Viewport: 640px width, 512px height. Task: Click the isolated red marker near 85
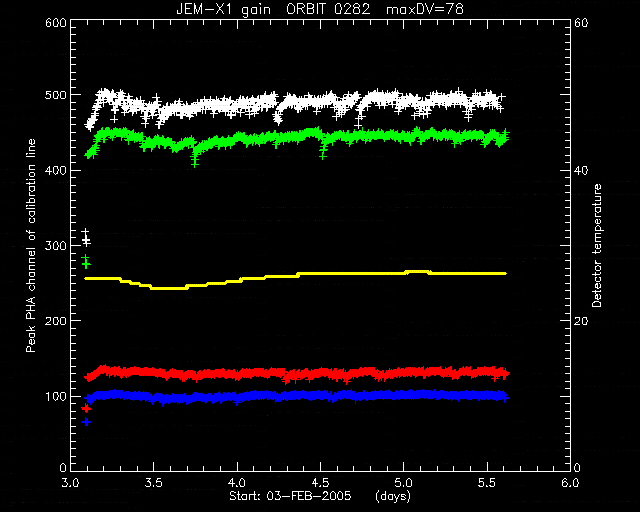tap(86, 408)
